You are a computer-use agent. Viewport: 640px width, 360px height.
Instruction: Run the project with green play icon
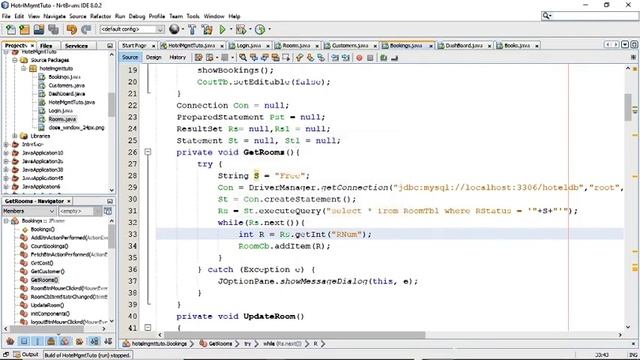[x=222, y=29]
